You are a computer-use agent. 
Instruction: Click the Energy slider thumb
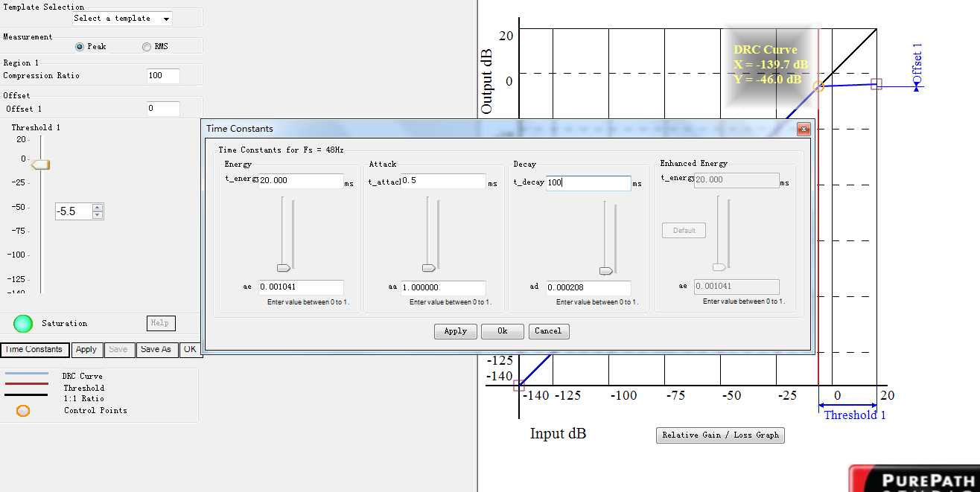click(283, 268)
